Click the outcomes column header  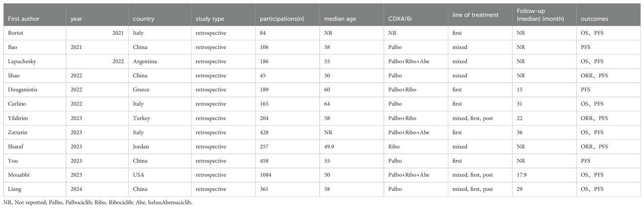(x=594, y=19)
